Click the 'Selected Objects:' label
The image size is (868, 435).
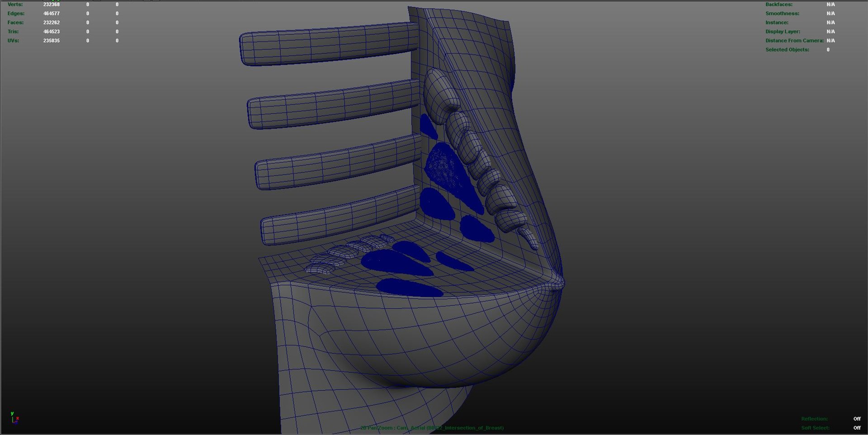coord(788,50)
